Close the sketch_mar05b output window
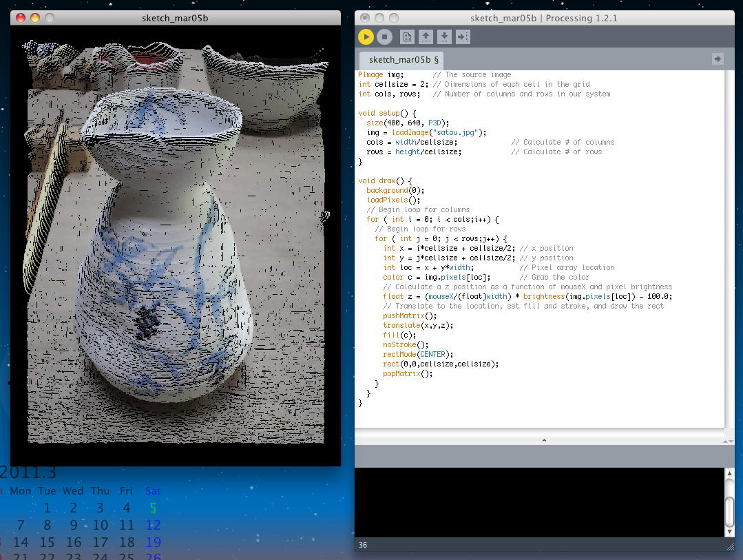Screen dimensions: 743x560 (x=20, y=18)
